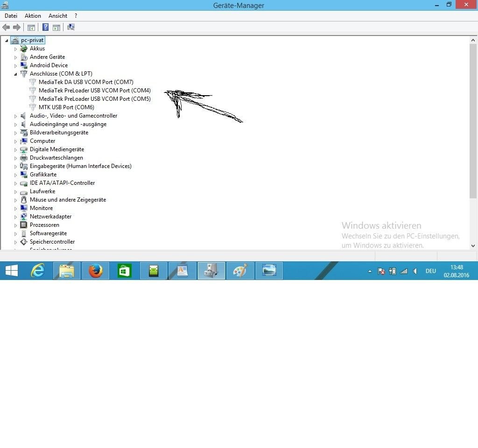Open the Ansicht menu
This screenshot has width=478, height=448.
(57, 16)
